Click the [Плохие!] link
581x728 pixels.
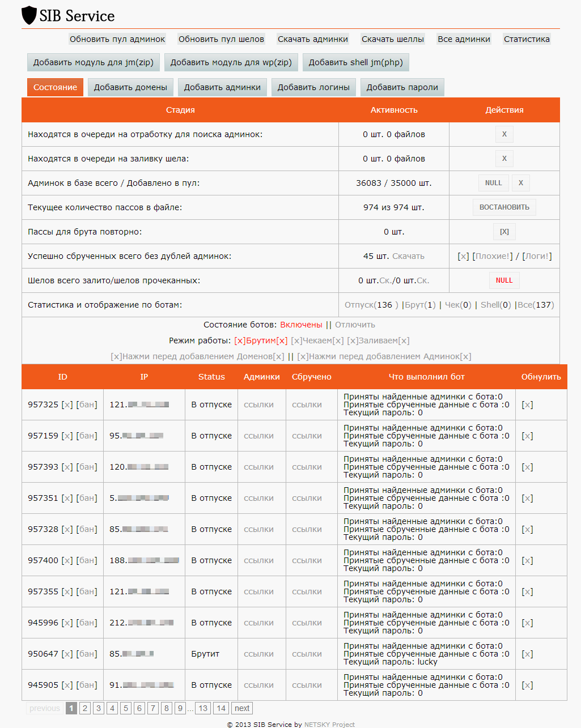pos(493,256)
